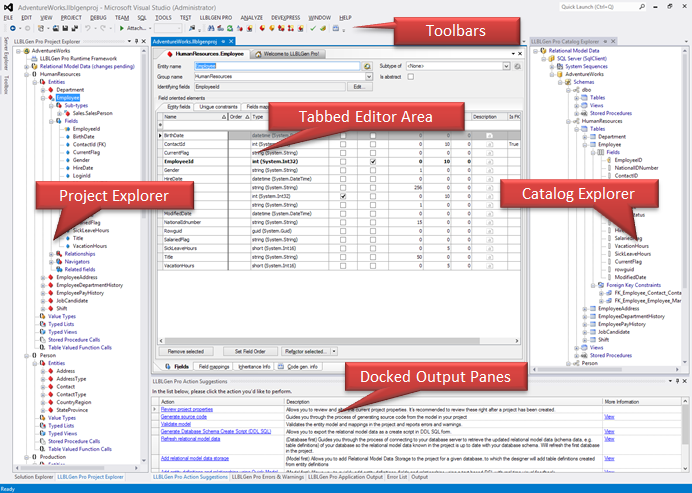
Task: Open the Subtype of dropdown
Action: tap(506, 66)
